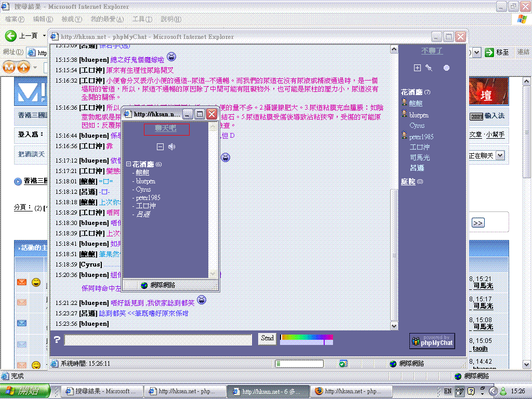Viewport: 532px width, 399px height.
Task: Click the pushpin icon in the user panel
Action: pyautogui.click(x=429, y=68)
